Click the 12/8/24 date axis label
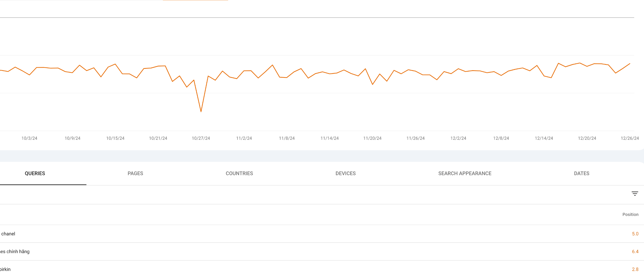This screenshot has width=644, height=278. (501, 138)
